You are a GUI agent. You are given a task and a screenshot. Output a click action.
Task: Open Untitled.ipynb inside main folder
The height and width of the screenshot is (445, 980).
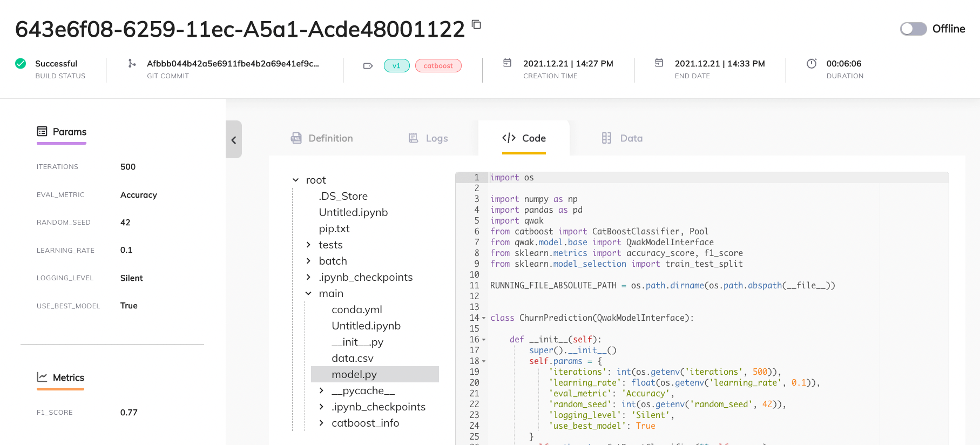pos(366,326)
